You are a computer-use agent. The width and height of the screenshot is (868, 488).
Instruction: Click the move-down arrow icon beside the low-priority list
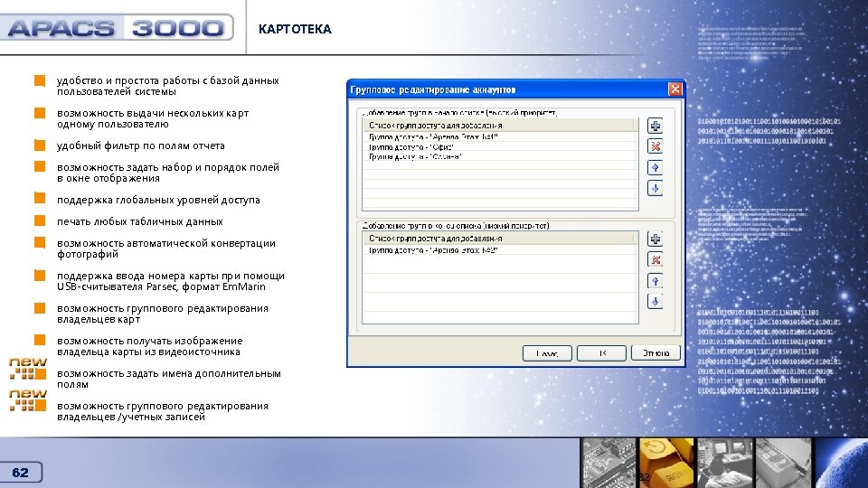[x=655, y=302]
